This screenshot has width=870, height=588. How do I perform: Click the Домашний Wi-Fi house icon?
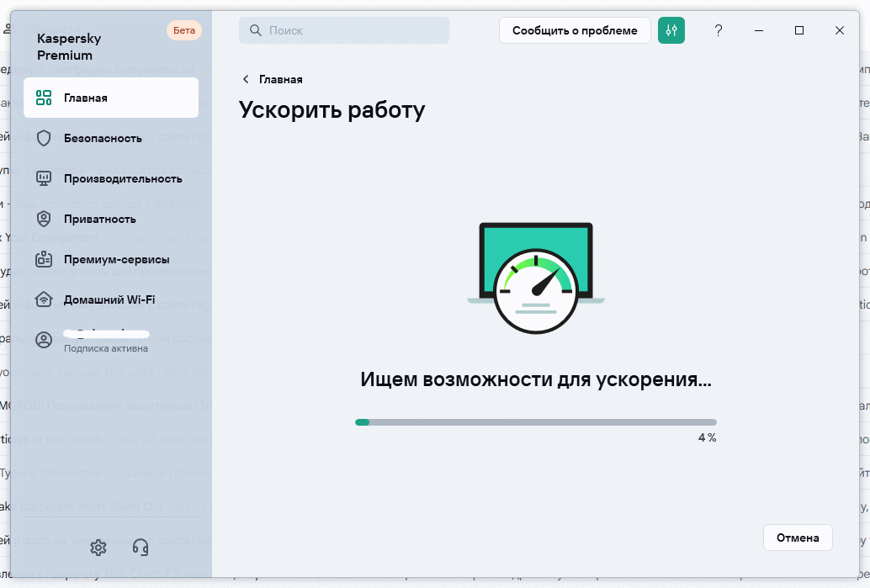[44, 299]
